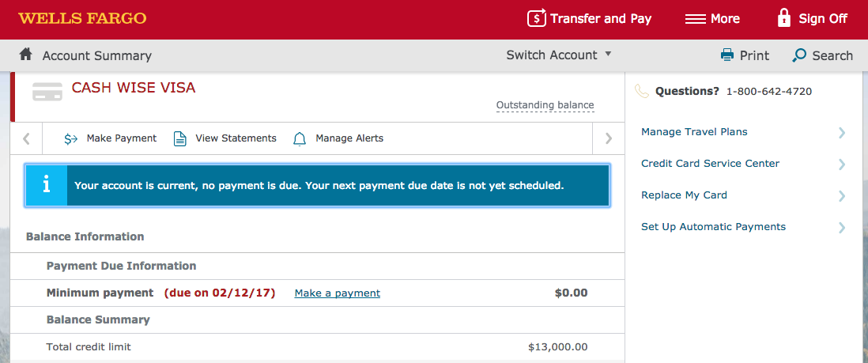Click the credit card icon by Cash Wise Visa
This screenshot has width=868, height=363.
point(47,91)
